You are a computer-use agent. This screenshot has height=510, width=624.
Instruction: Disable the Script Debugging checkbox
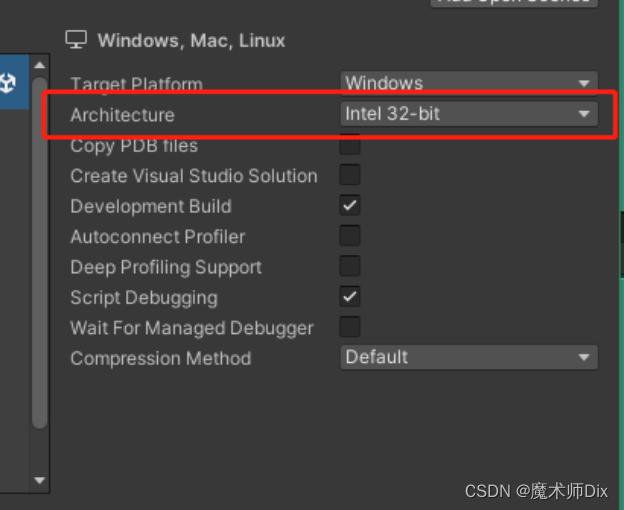click(x=350, y=297)
